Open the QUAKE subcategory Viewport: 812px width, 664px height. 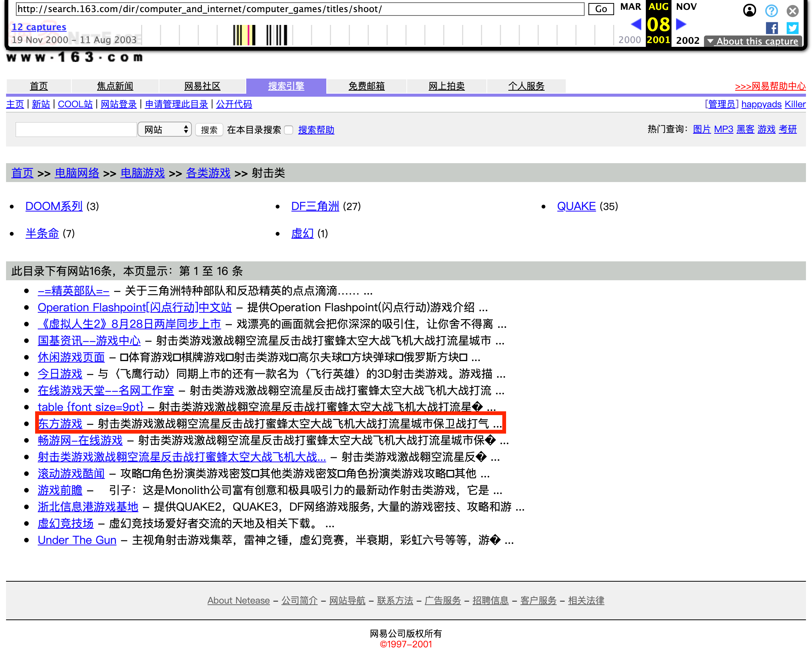pos(576,206)
